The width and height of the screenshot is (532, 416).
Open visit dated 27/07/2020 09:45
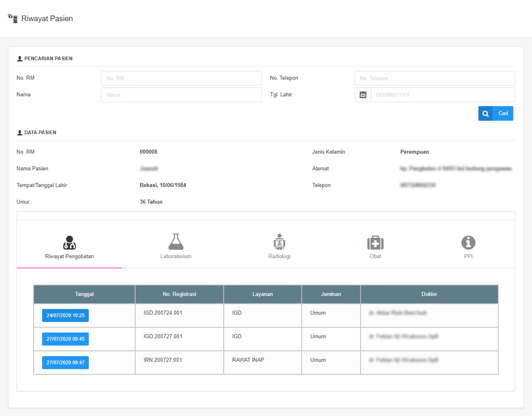(65, 339)
